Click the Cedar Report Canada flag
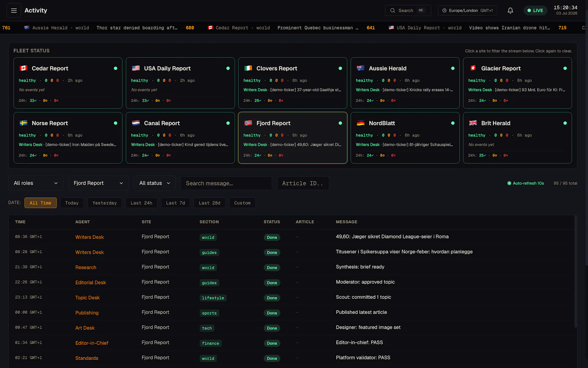Image resolution: width=588 pixels, height=368 pixels. pyautogui.click(x=24, y=68)
